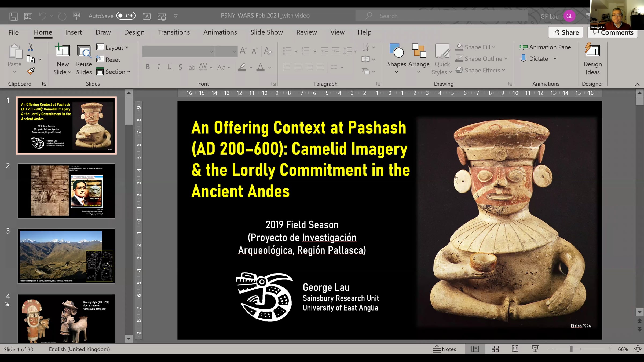Screen dimensions: 644x362
Task: Open the File menu
Action: (x=13, y=32)
